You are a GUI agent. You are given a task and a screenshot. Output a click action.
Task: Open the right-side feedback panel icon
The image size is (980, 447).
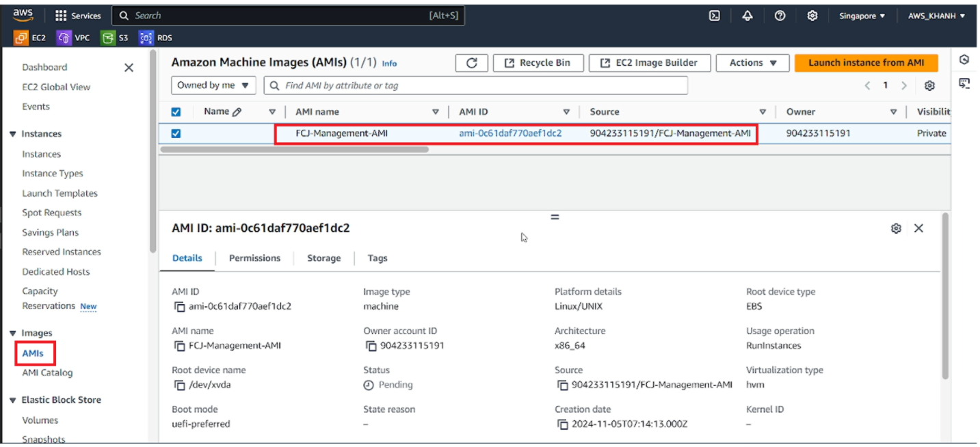[x=964, y=83]
